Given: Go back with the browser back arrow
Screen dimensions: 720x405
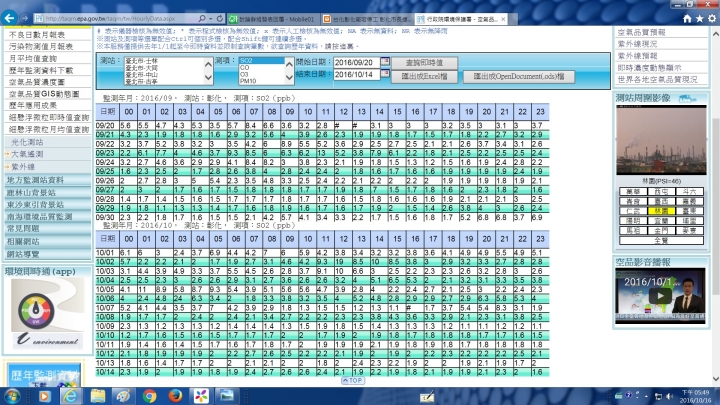Looking at the screenshot, I should (x=9, y=18).
